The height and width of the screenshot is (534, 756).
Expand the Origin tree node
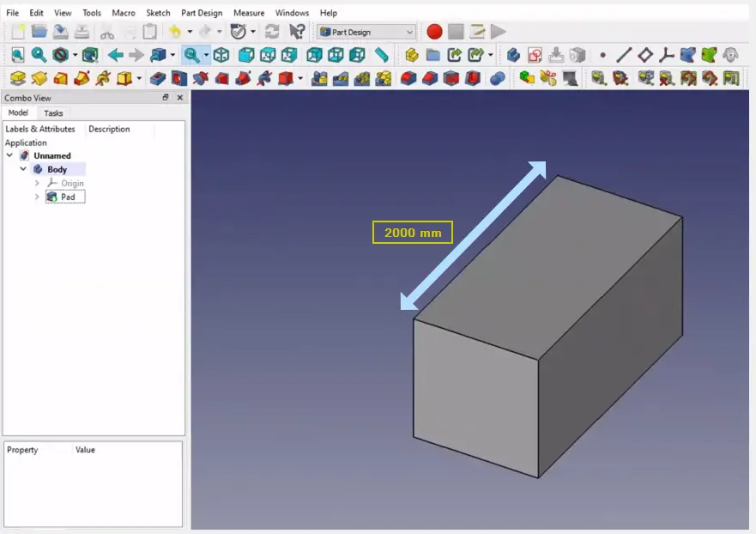(x=37, y=183)
